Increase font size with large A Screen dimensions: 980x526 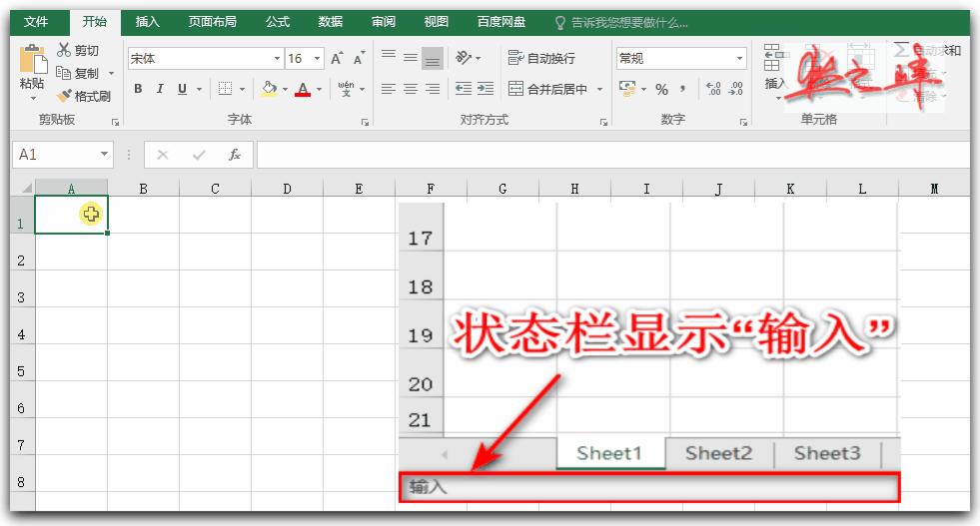[337, 59]
